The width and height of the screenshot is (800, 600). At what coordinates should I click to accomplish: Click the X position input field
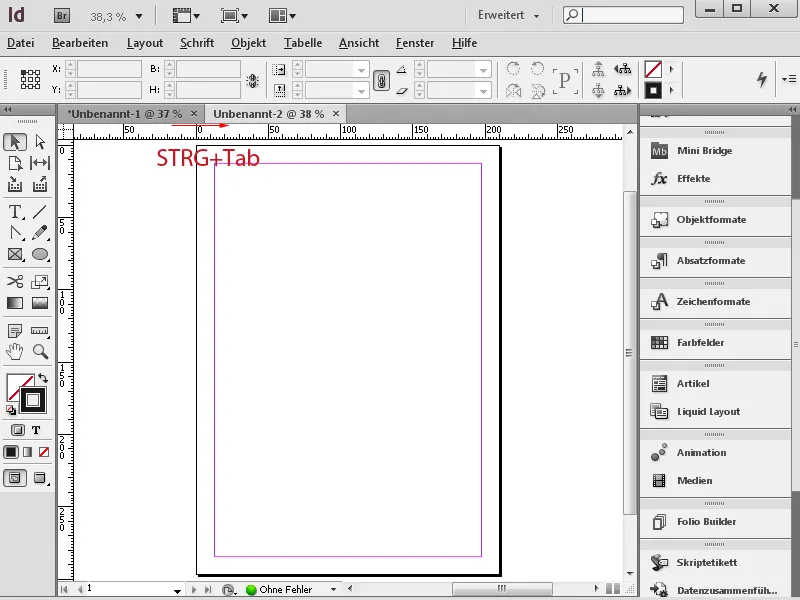point(109,69)
